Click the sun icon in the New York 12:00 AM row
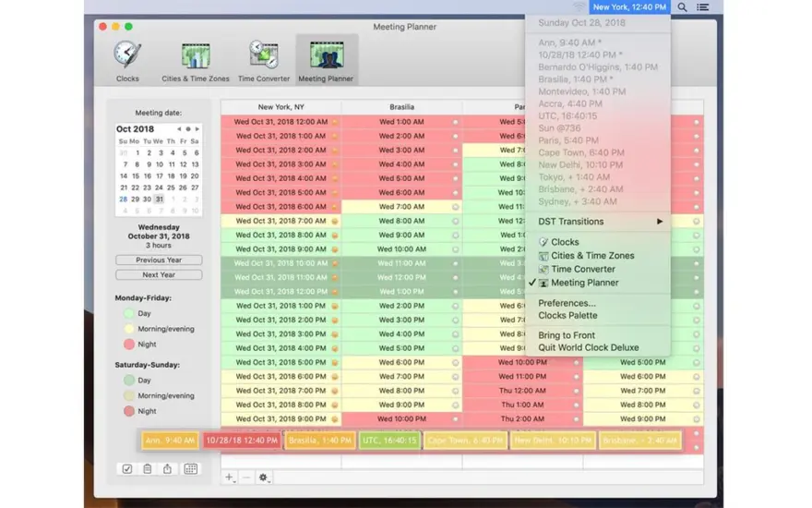 [x=335, y=122]
